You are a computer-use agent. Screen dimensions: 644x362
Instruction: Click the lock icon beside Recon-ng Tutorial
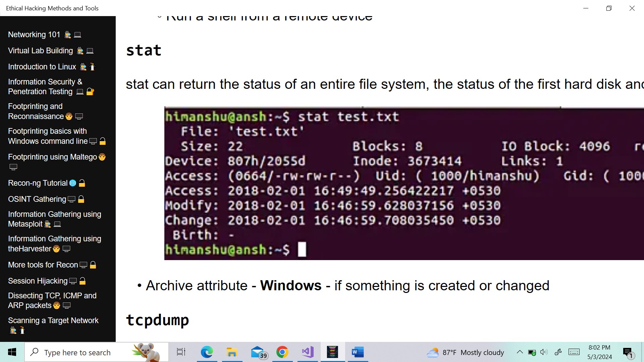coord(82,183)
